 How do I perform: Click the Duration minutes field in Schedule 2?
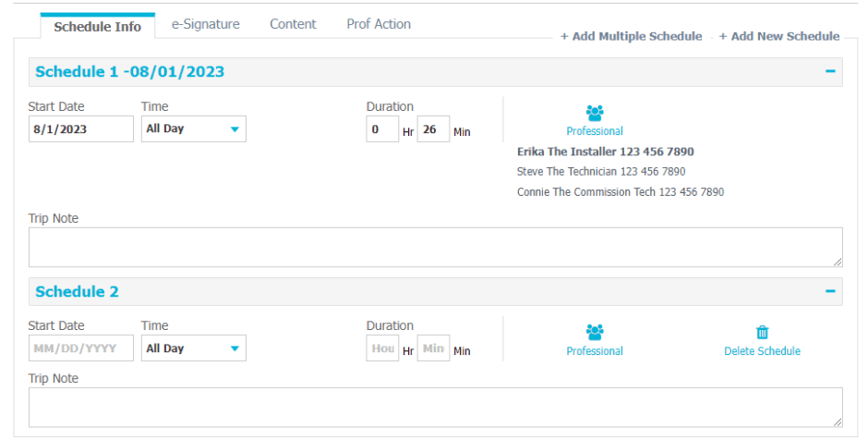433,348
